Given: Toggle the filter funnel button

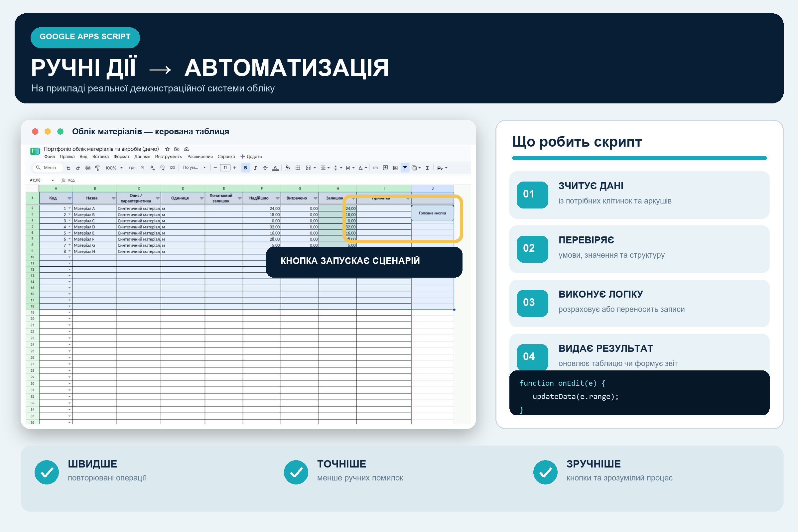Looking at the screenshot, I should [x=405, y=168].
